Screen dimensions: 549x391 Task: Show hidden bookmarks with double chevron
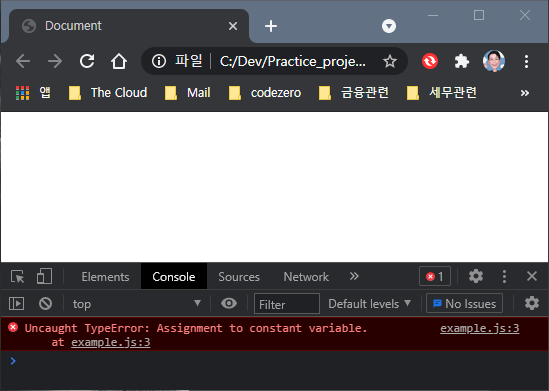pos(524,93)
